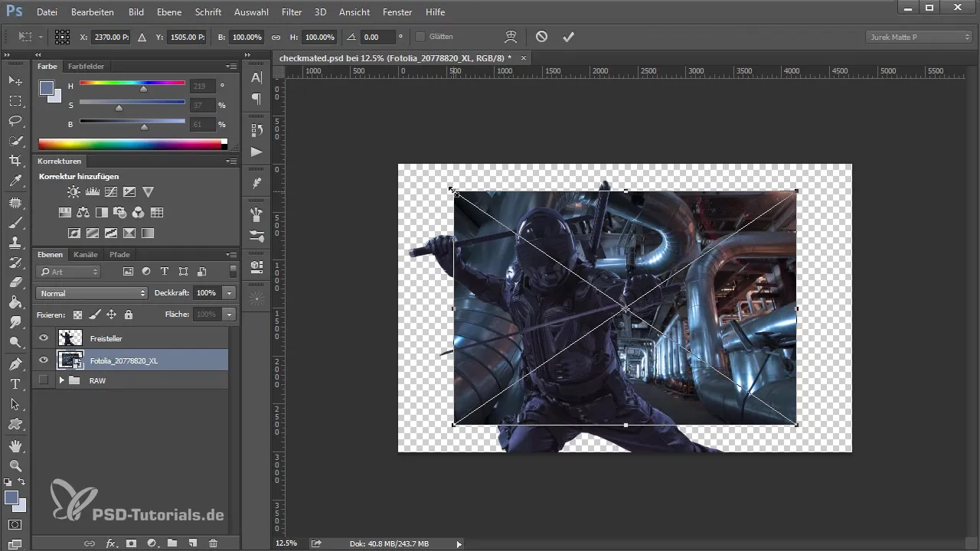Open the Datei menu
980x551 pixels.
coord(47,12)
